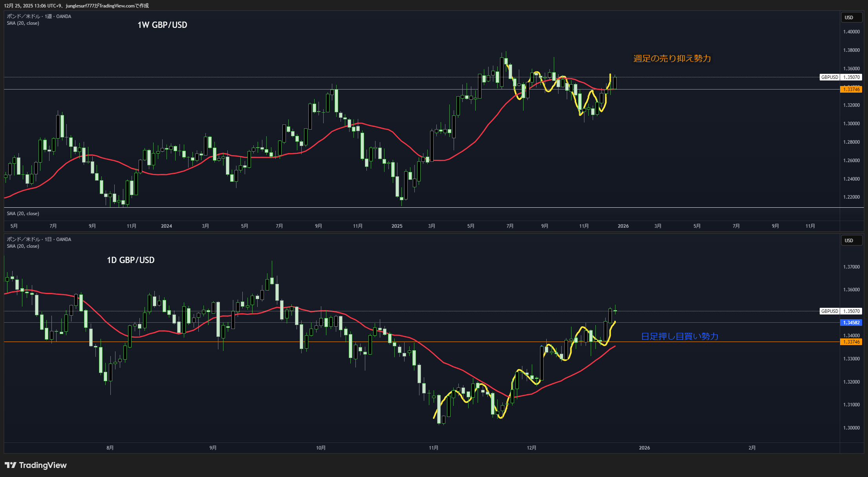This screenshot has height=477, width=868.
Task: Select the weekly ポンド/米ドル OANDA symbol title
Action: 39,16
